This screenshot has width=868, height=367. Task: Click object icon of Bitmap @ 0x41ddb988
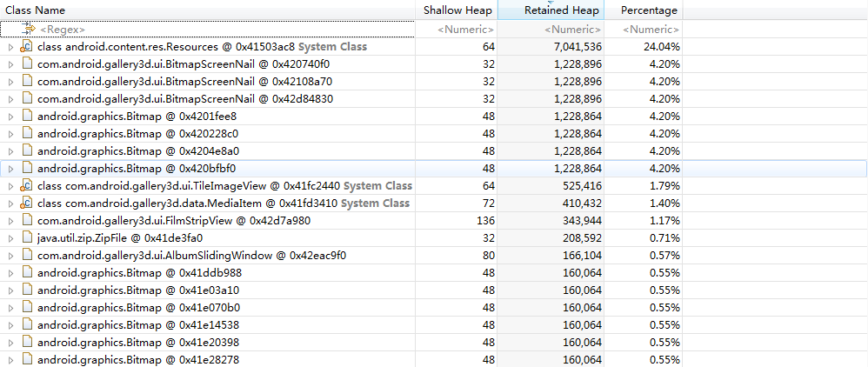pyautogui.click(x=27, y=272)
